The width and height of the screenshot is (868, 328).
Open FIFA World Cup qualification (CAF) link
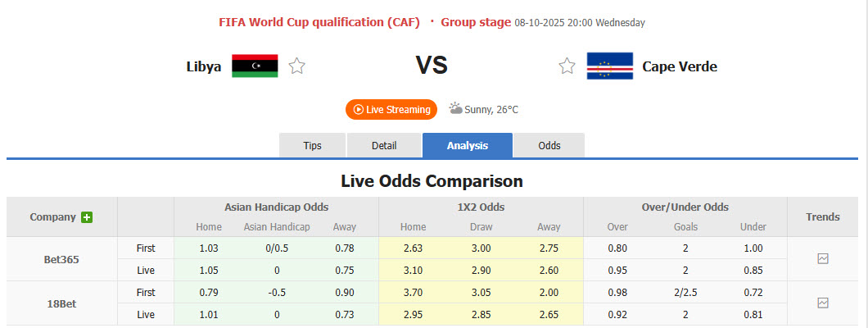tap(323, 22)
